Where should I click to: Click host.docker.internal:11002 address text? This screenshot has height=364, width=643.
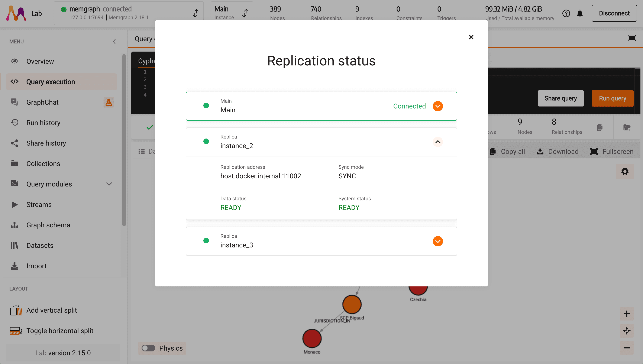click(261, 176)
